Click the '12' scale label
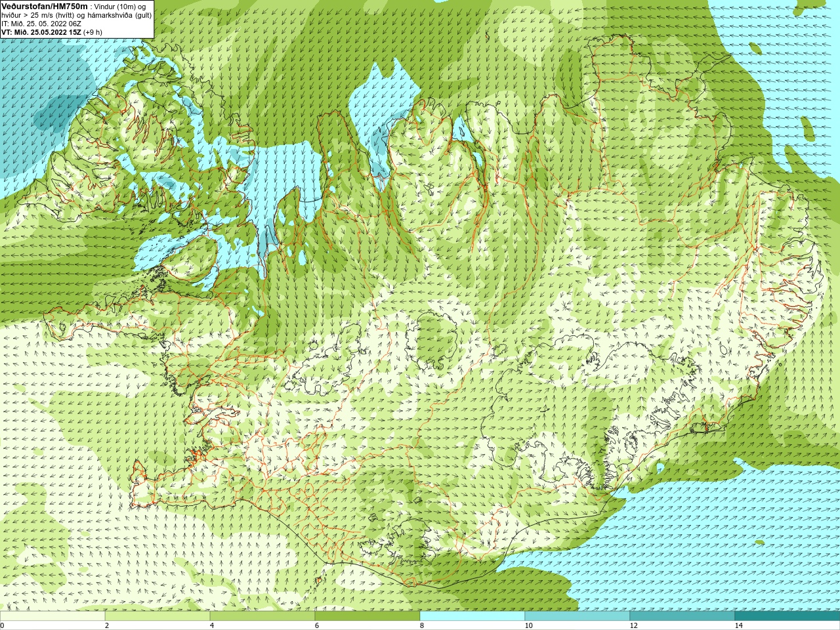The height and width of the screenshot is (630, 840). [x=633, y=625]
